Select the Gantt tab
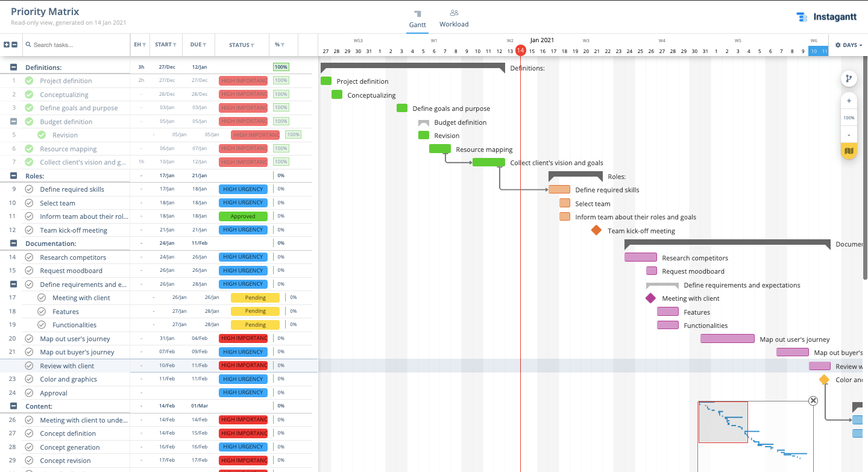The width and height of the screenshot is (868, 472). 417,18
